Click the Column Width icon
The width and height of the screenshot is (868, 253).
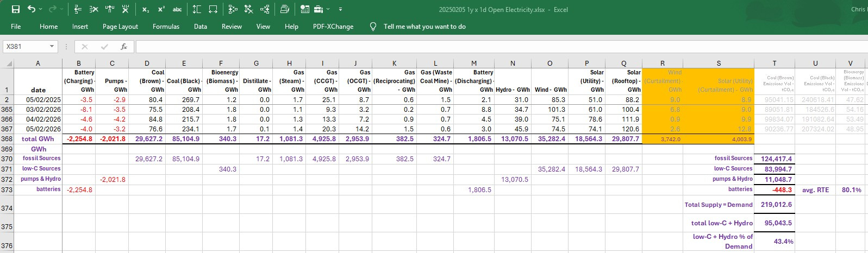point(213,9)
